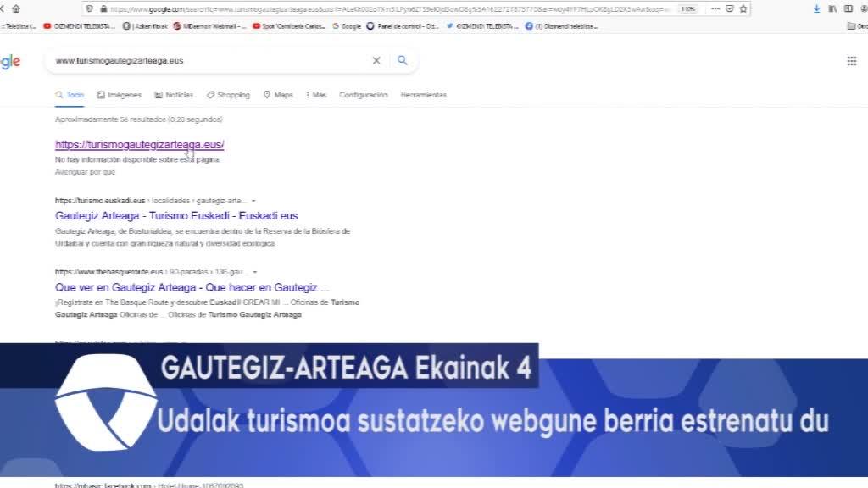Open the Oizmendi telebista Facebook bookmark
868x488 pixels.
[561, 26]
